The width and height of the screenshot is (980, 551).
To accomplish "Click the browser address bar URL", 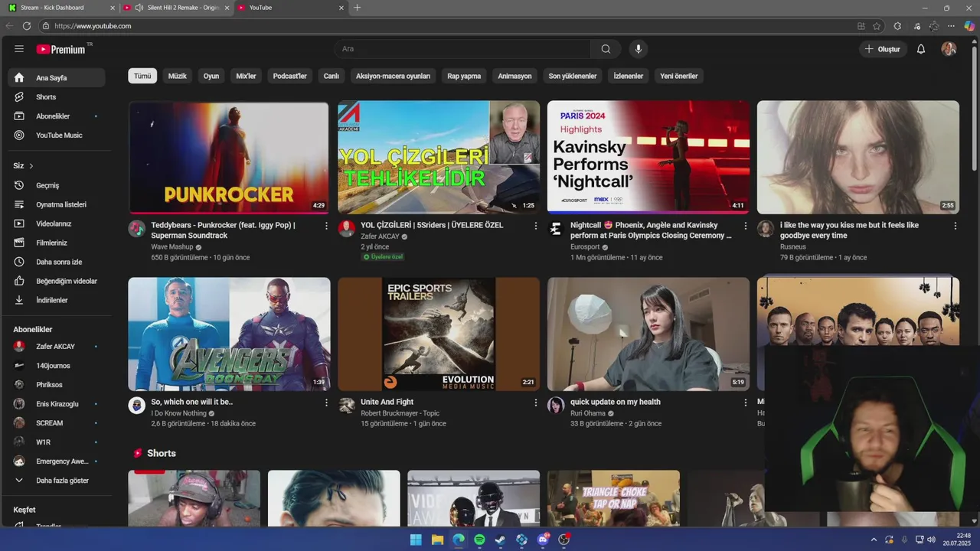I will [x=93, y=26].
